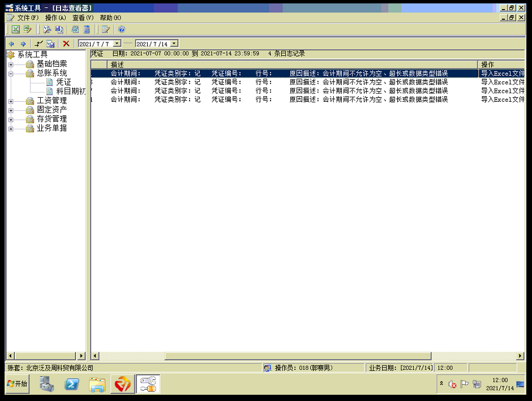Expand the 业务单据 tree node

(x=11, y=128)
